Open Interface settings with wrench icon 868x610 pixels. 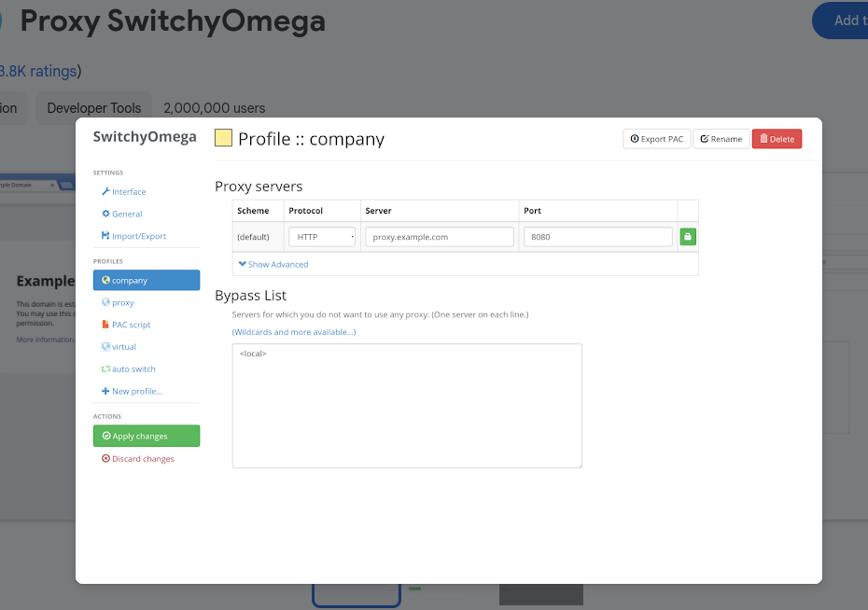[x=124, y=192]
